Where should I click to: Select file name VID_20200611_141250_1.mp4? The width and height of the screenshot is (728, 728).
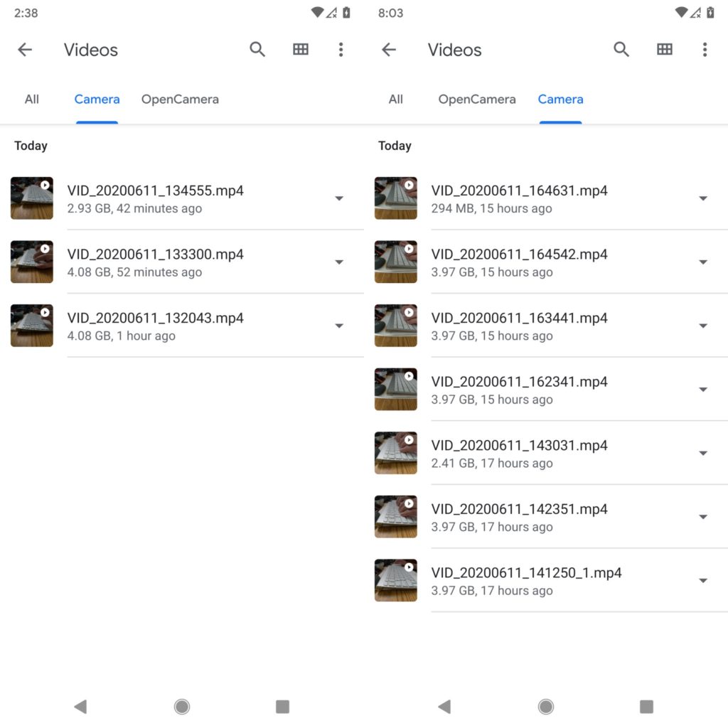coord(526,572)
